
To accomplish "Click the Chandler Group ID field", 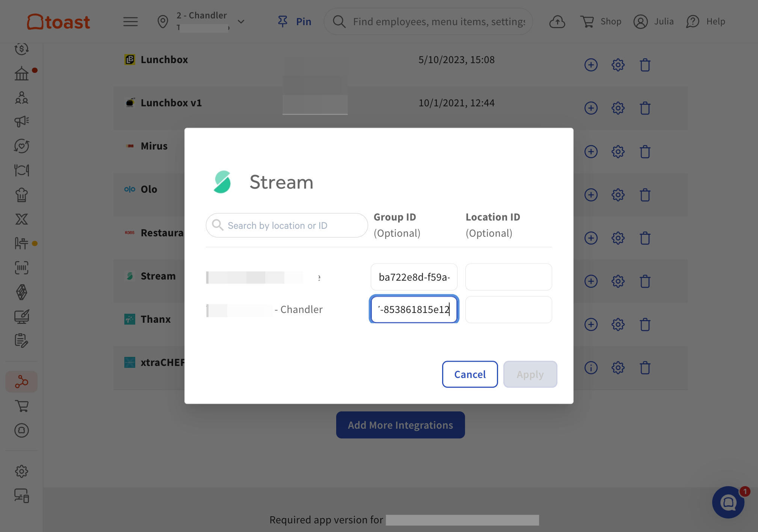I will coord(414,309).
